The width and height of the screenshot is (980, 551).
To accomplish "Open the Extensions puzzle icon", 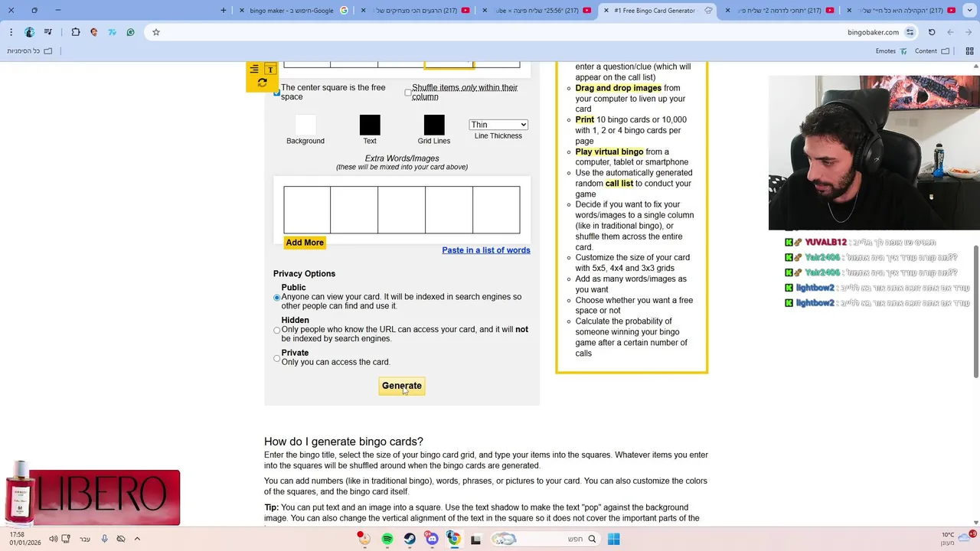I will click(75, 32).
